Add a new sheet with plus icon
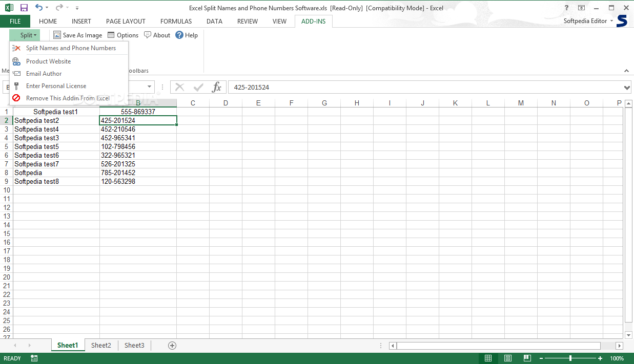The height and width of the screenshot is (364, 634). (x=172, y=346)
